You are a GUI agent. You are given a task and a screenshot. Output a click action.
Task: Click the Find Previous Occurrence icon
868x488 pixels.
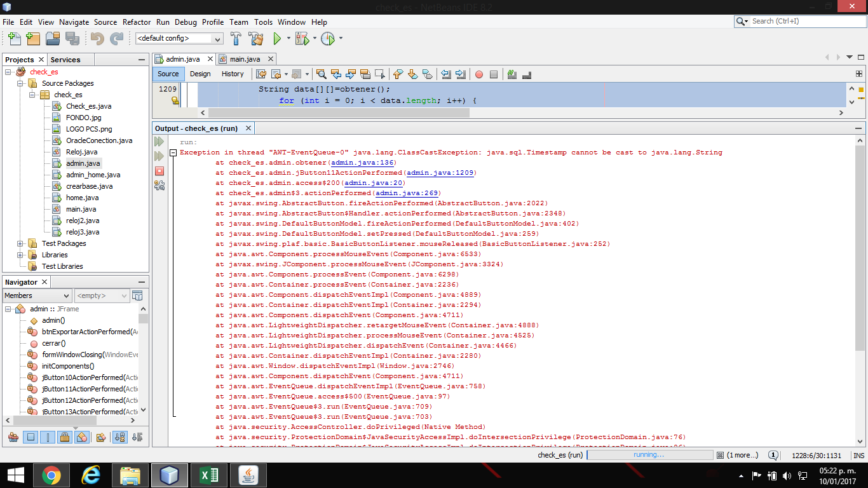point(336,74)
